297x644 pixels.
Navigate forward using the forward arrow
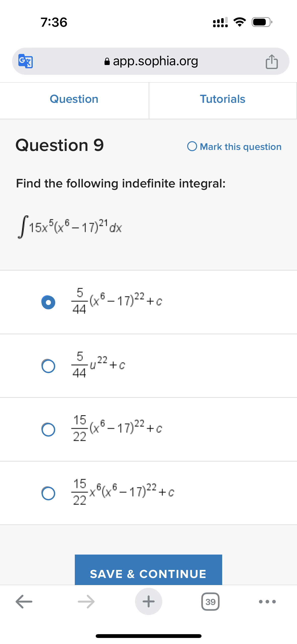pyautogui.click(x=86, y=601)
